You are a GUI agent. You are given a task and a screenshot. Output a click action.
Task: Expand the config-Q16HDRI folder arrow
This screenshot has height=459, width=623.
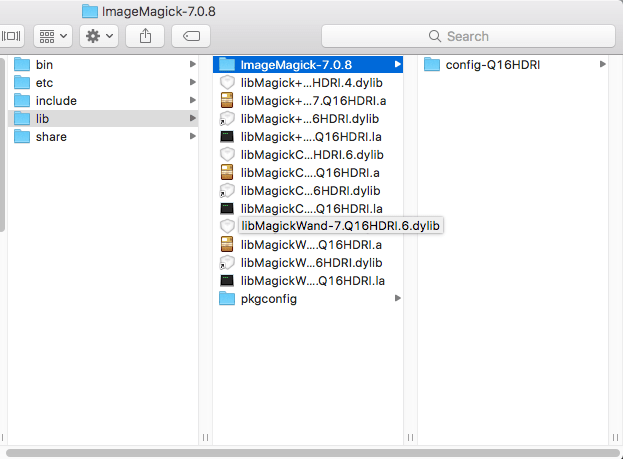603,64
